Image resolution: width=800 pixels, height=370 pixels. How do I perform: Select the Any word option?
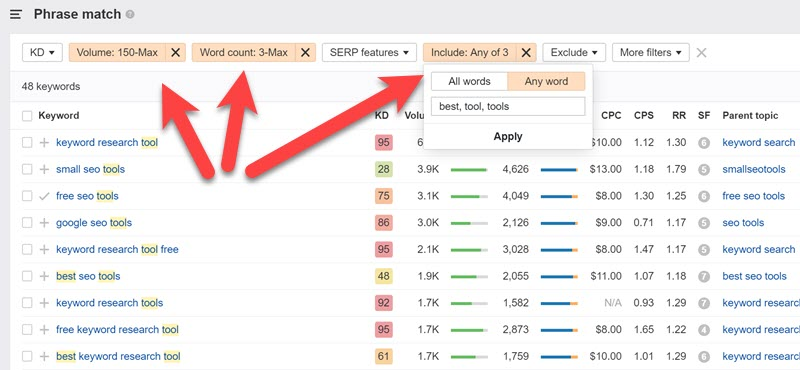(546, 82)
